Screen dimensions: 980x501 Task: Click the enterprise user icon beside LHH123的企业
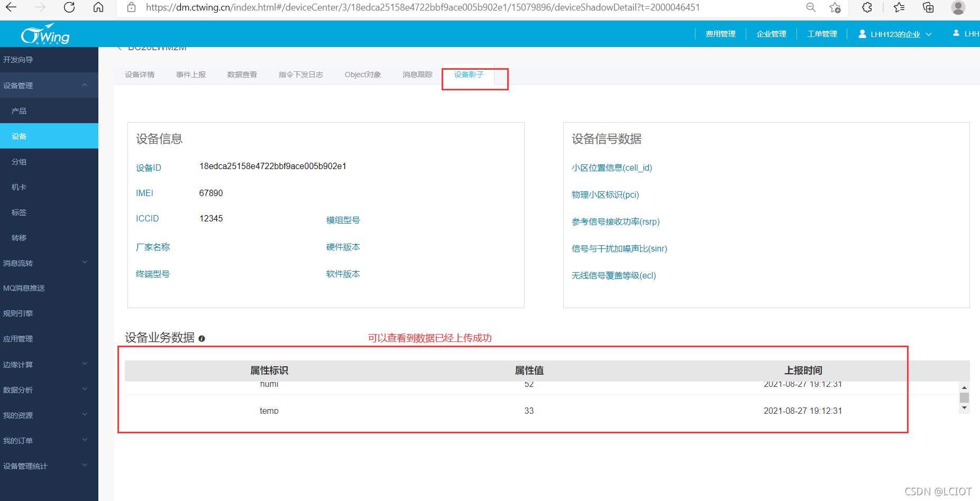point(862,34)
